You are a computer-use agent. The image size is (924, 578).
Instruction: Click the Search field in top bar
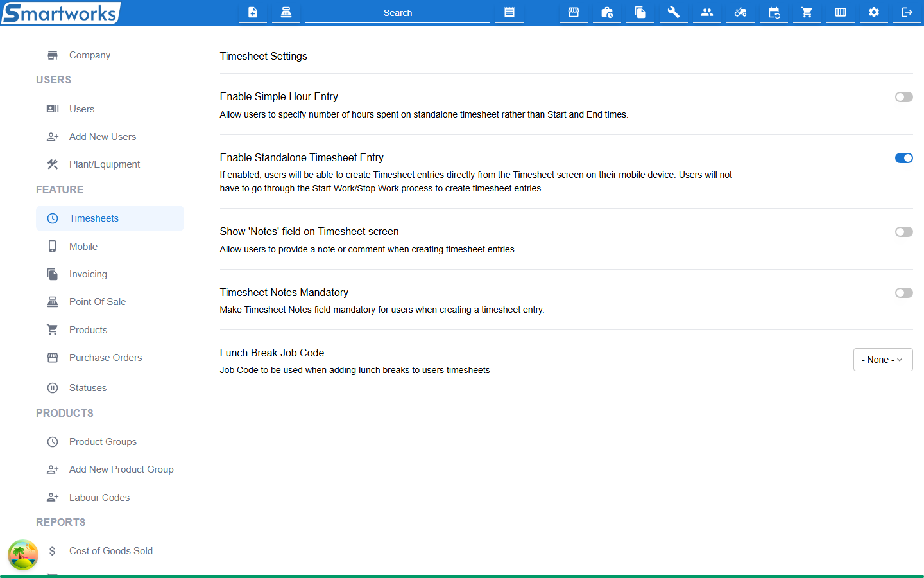pyautogui.click(x=398, y=13)
